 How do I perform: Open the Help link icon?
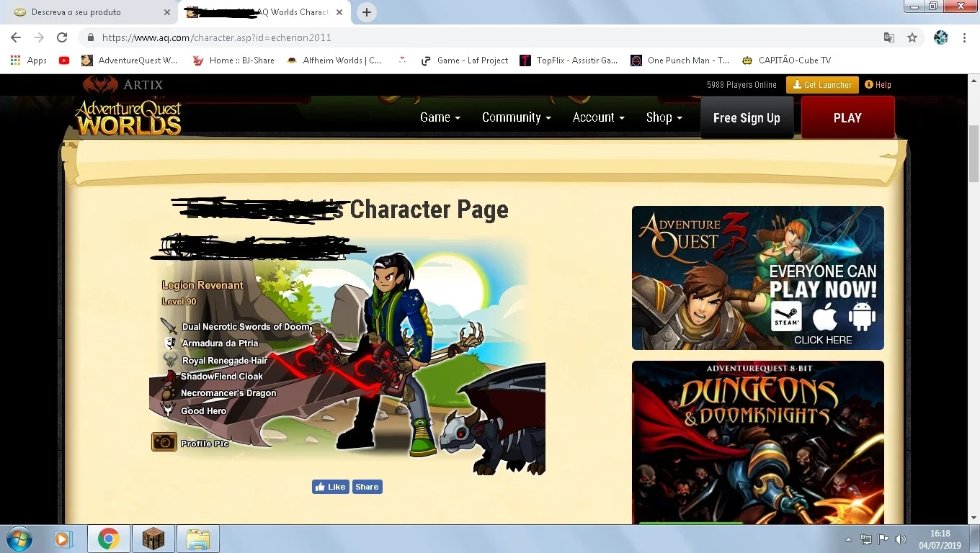878,85
